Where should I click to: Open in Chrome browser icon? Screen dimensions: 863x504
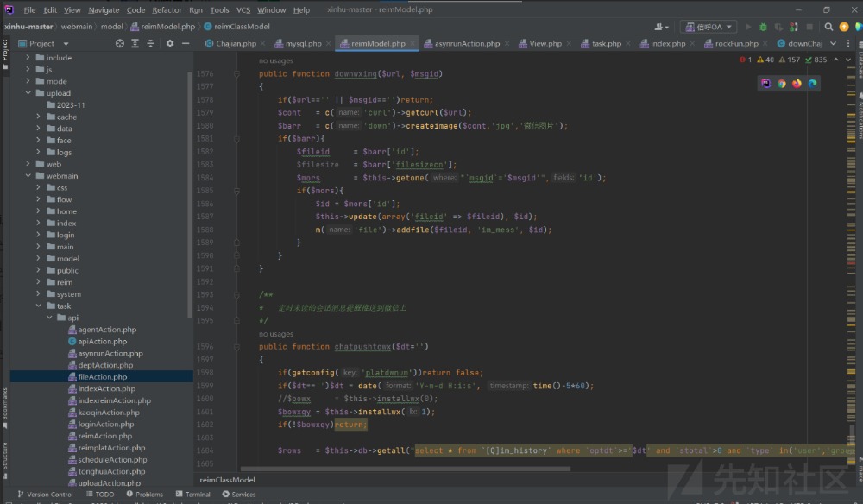(x=781, y=84)
